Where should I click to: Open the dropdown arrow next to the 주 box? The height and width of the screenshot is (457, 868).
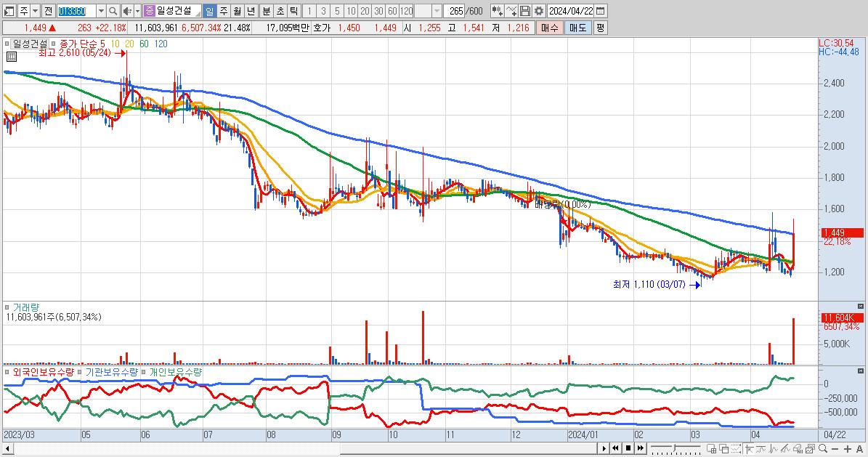[x=36, y=10]
